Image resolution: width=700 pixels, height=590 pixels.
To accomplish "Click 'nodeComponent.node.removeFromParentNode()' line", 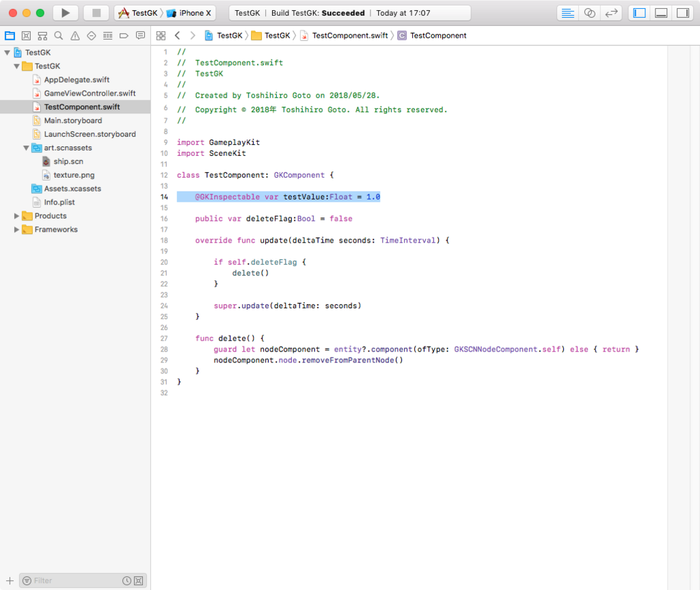I will tap(308, 360).
